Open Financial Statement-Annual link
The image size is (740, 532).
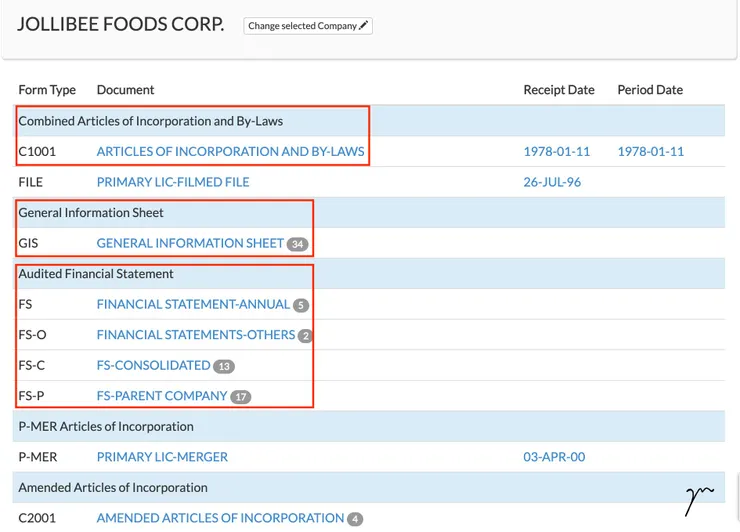click(193, 304)
